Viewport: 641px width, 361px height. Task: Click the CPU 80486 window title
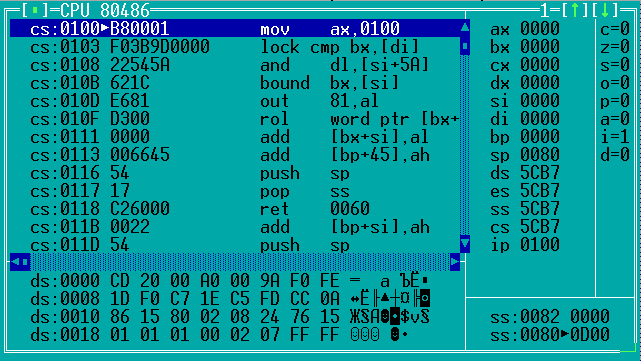(105, 10)
